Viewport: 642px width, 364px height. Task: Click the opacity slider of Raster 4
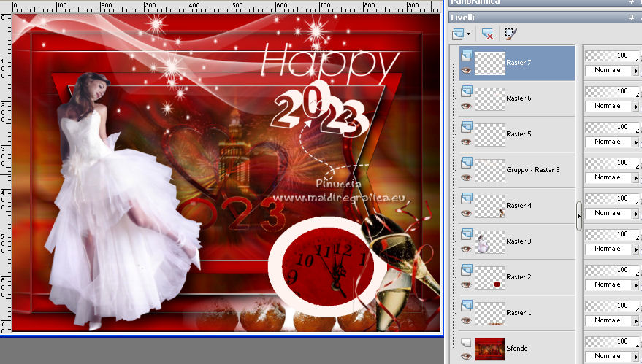point(612,198)
